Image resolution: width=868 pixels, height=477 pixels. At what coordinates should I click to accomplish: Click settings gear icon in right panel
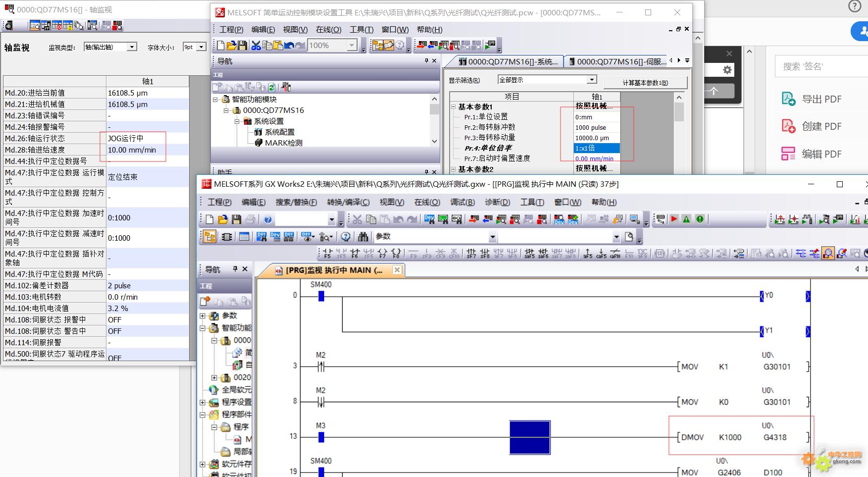727,70
